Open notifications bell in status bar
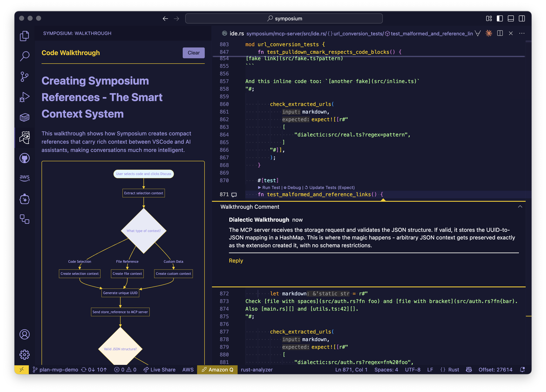546x392 pixels. pyautogui.click(x=522, y=370)
